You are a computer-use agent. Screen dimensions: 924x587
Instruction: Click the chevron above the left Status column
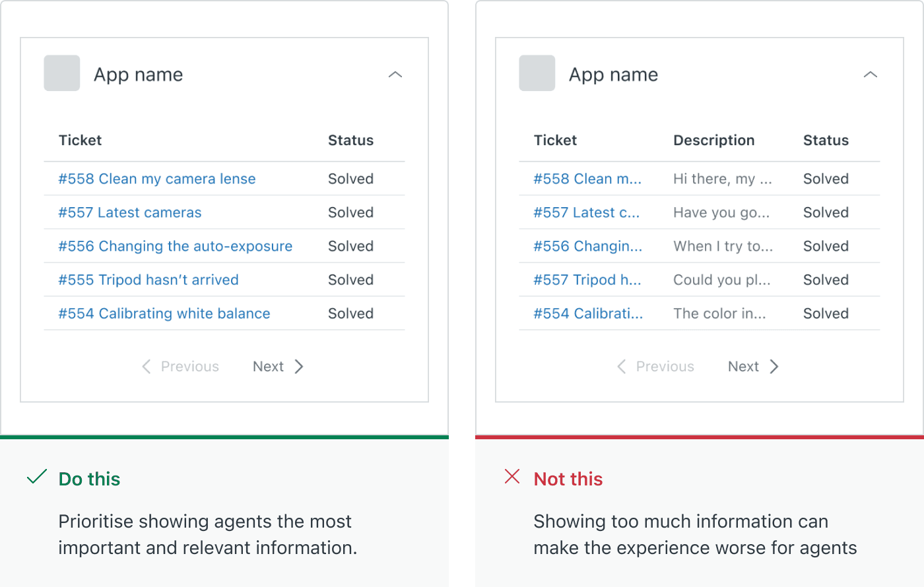pyautogui.click(x=395, y=75)
